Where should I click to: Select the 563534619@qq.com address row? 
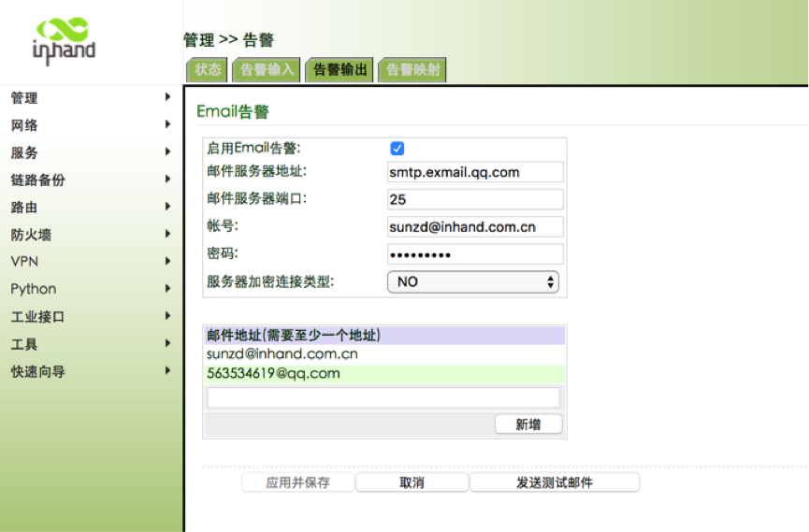click(384, 373)
